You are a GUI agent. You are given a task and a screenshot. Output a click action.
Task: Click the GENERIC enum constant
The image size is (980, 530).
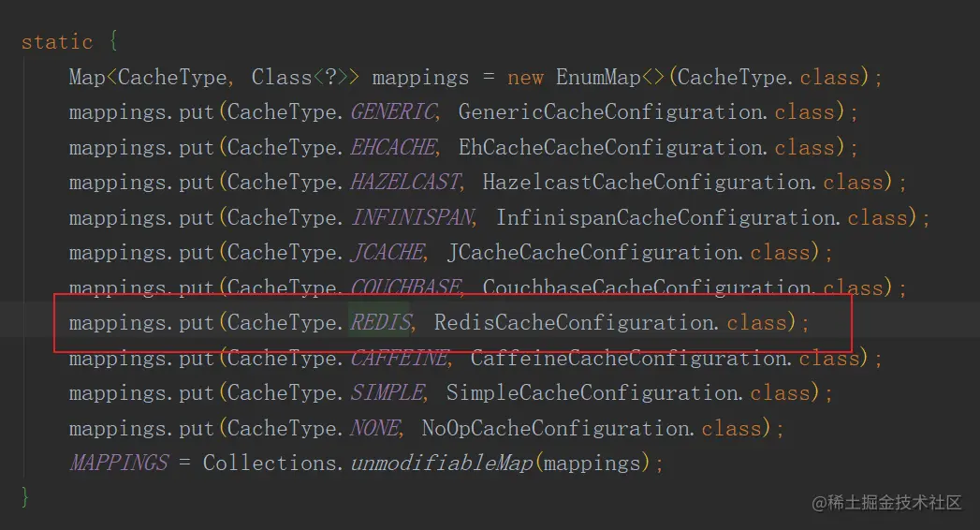click(393, 113)
